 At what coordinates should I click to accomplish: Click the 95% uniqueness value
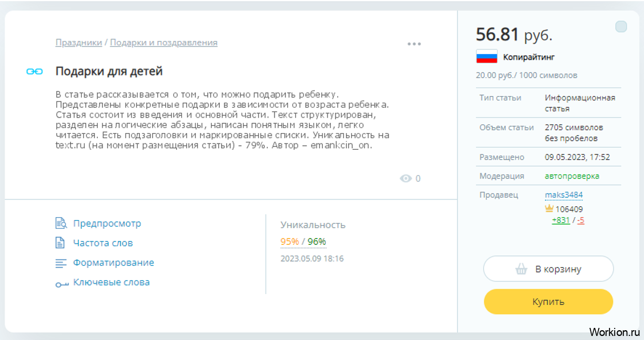coord(289,241)
